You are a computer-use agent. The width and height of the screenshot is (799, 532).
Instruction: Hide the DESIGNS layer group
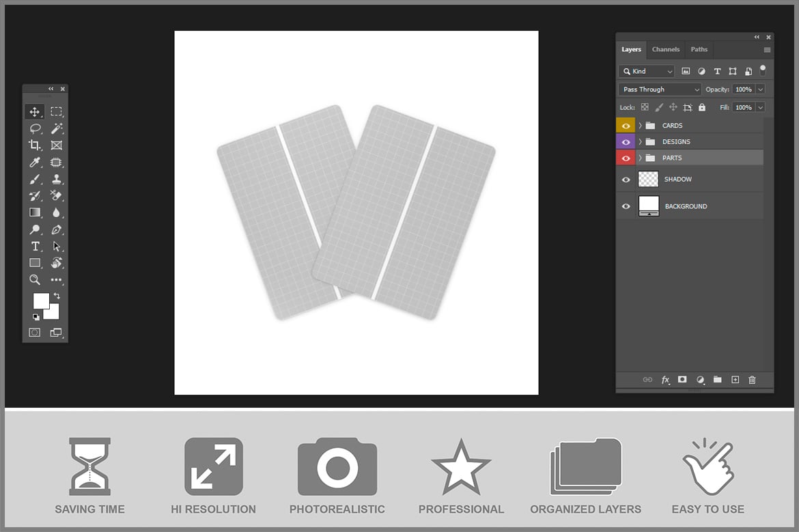pos(626,141)
